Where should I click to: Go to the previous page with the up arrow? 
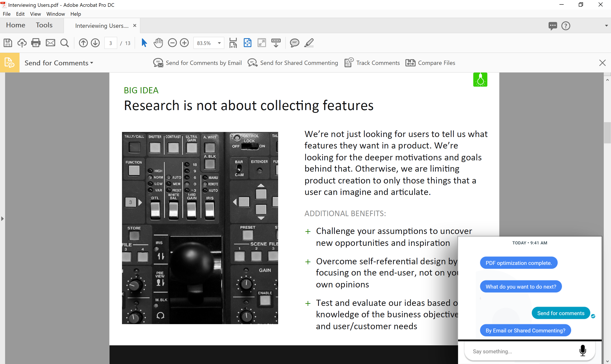pos(83,43)
